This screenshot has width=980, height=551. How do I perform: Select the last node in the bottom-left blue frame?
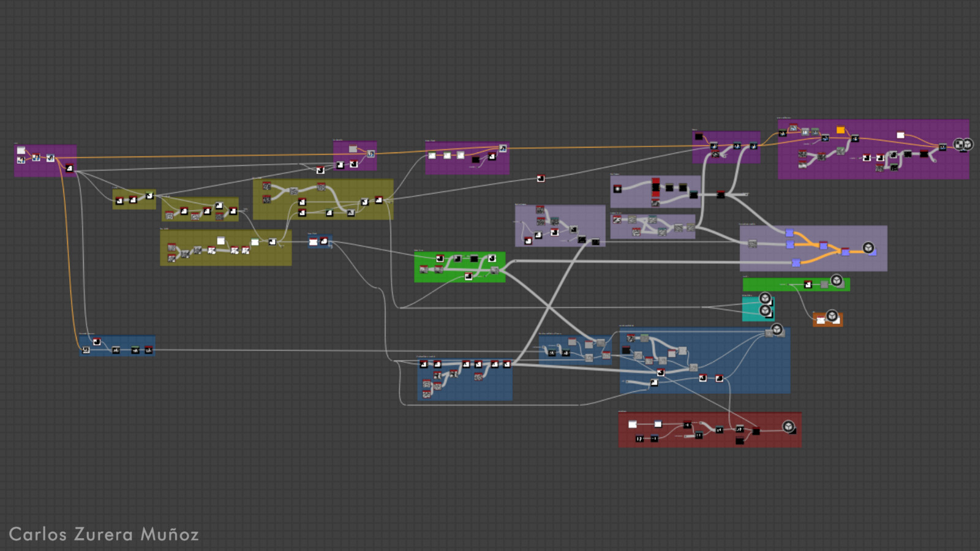coord(148,350)
